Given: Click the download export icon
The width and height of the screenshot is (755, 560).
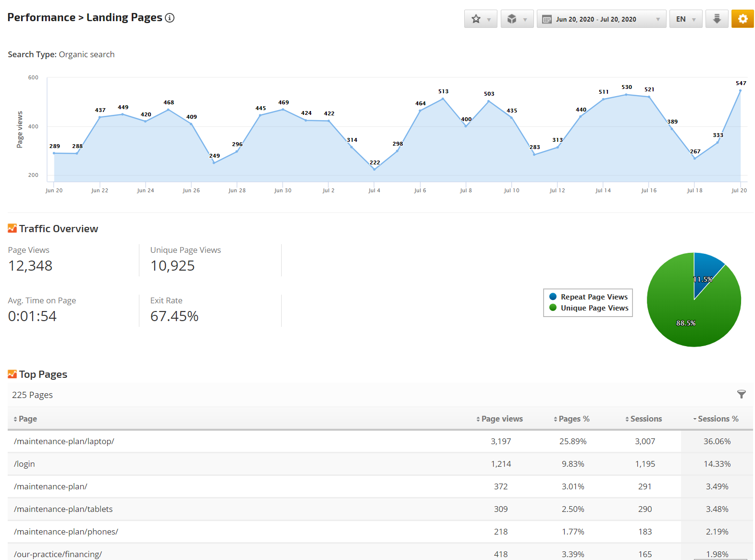Looking at the screenshot, I should (717, 19).
